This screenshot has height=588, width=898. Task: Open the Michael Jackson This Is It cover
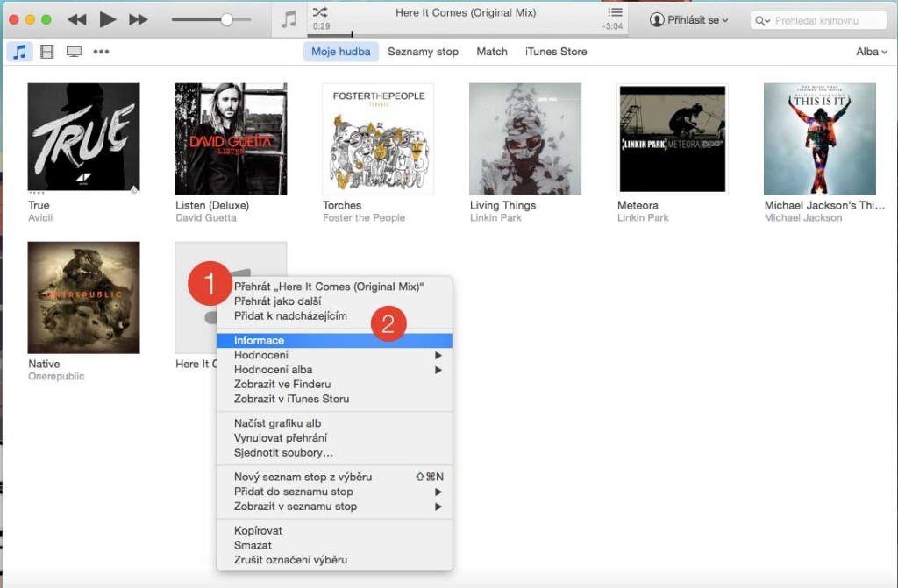click(x=820, y=138)
